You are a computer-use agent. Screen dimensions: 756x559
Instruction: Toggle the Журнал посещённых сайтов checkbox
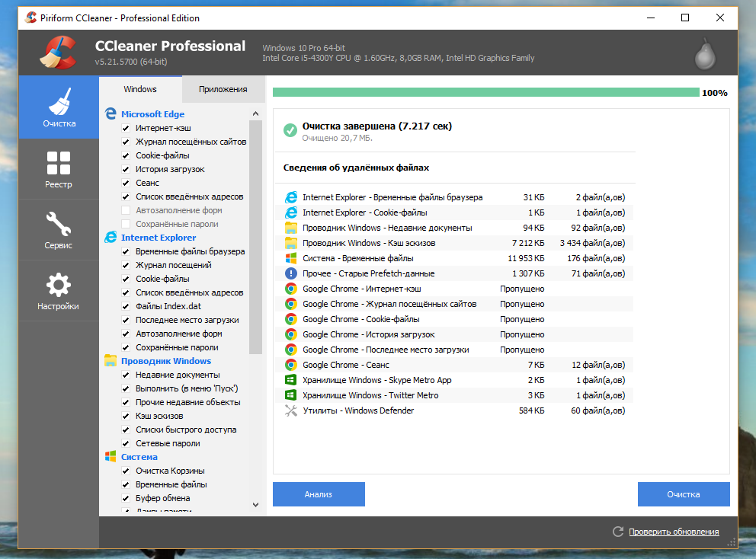[x=126, y=142]
